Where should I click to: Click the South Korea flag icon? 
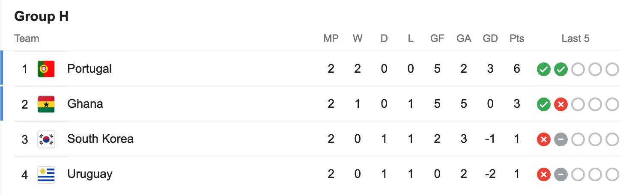(46, 139)
